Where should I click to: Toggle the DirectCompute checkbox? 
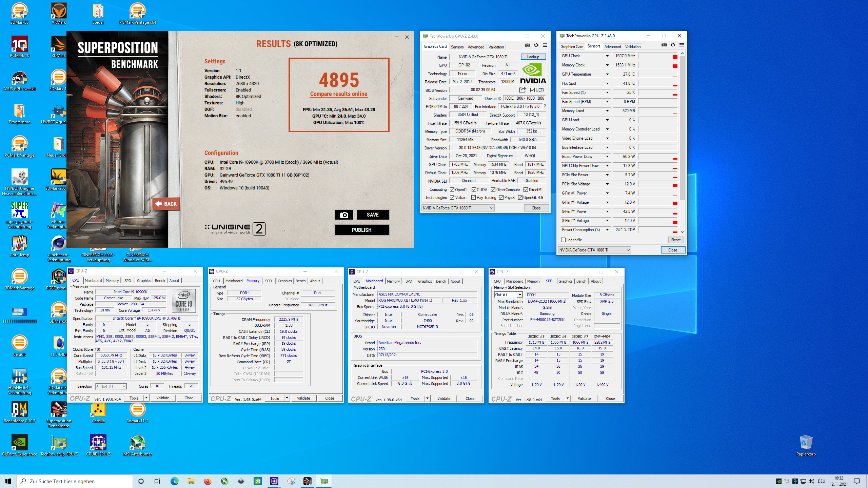click(x=493, y=190)
